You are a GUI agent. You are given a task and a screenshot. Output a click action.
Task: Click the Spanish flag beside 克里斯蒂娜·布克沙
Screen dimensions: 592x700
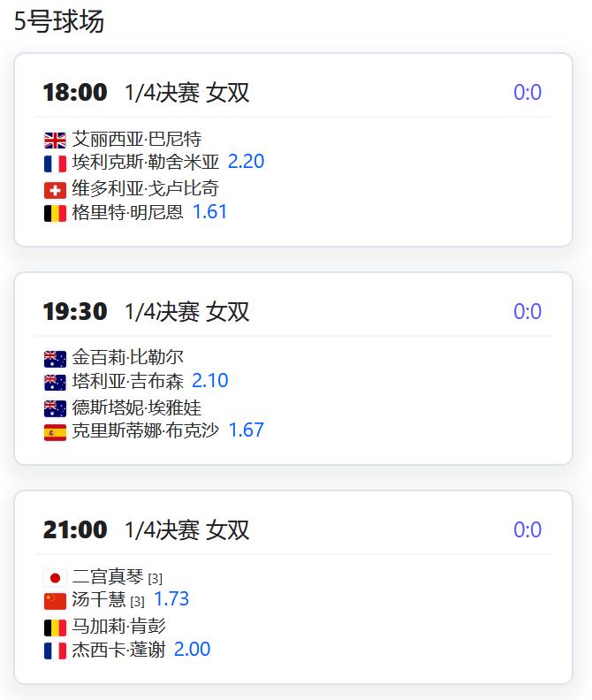tap(55, 432)
